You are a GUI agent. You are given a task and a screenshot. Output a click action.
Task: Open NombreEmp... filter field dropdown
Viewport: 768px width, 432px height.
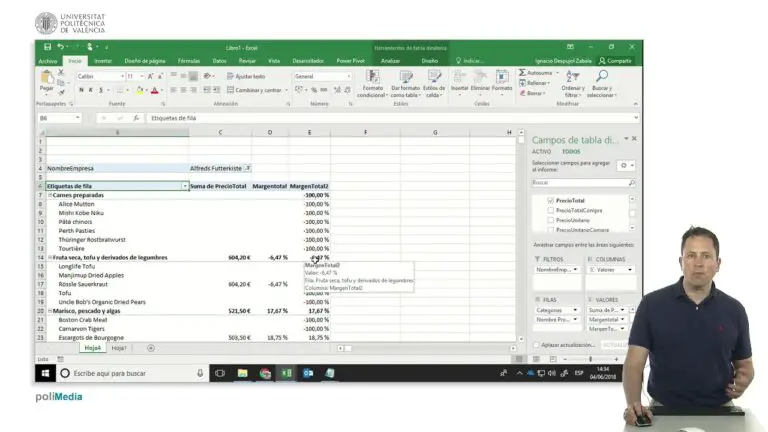pyautogui.click(x=575, y=269)
